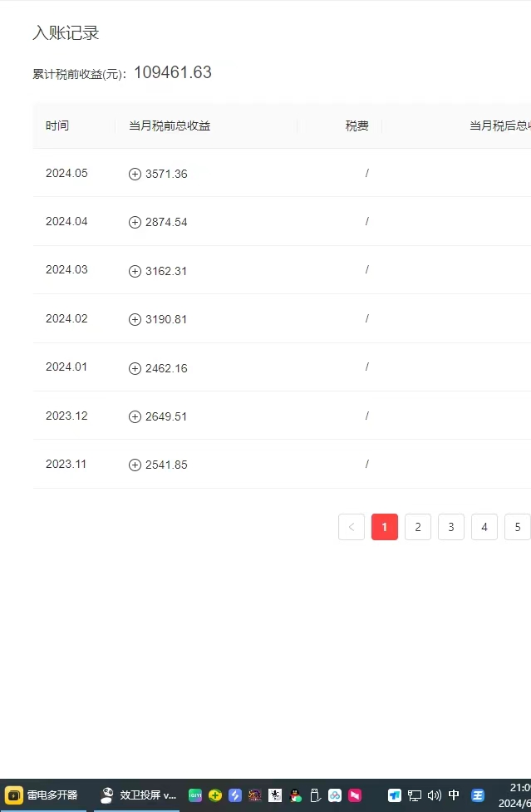Image resolution: width=531 pixels, height=812 pixels.
Task: Click the previous page arrow
Action: 351,527
